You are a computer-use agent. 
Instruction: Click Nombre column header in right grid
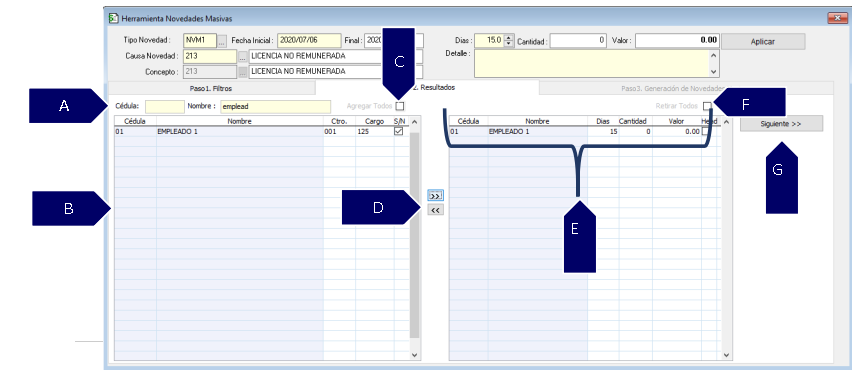[x=537, y=121]
